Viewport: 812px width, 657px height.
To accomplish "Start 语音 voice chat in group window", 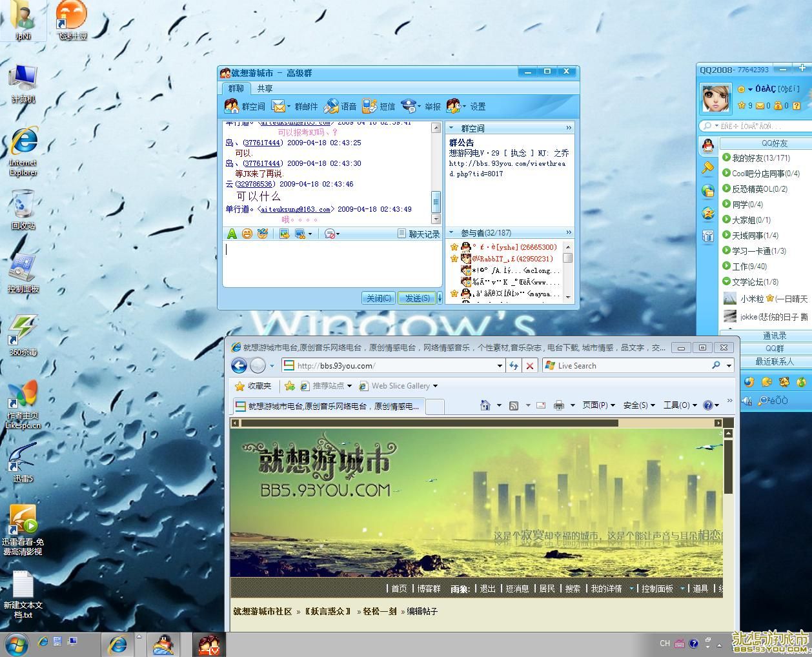I will click(331, 106).
